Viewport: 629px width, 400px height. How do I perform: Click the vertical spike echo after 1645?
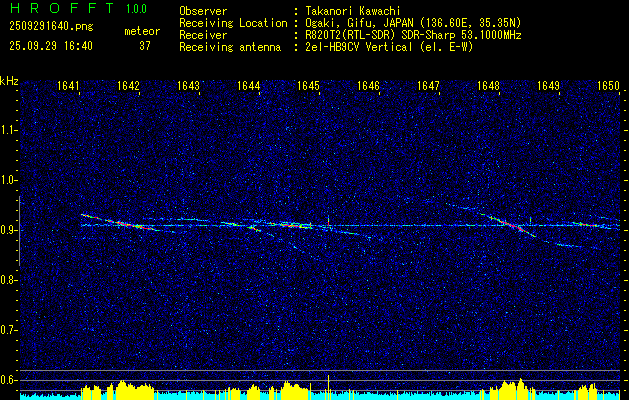coord(329,222)
